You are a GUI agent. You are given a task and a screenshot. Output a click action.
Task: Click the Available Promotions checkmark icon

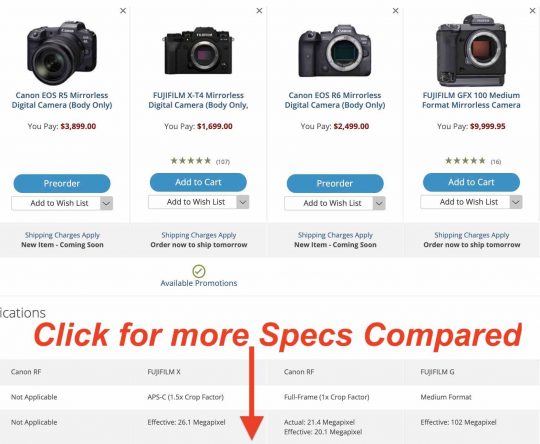[x=199, y=271]
